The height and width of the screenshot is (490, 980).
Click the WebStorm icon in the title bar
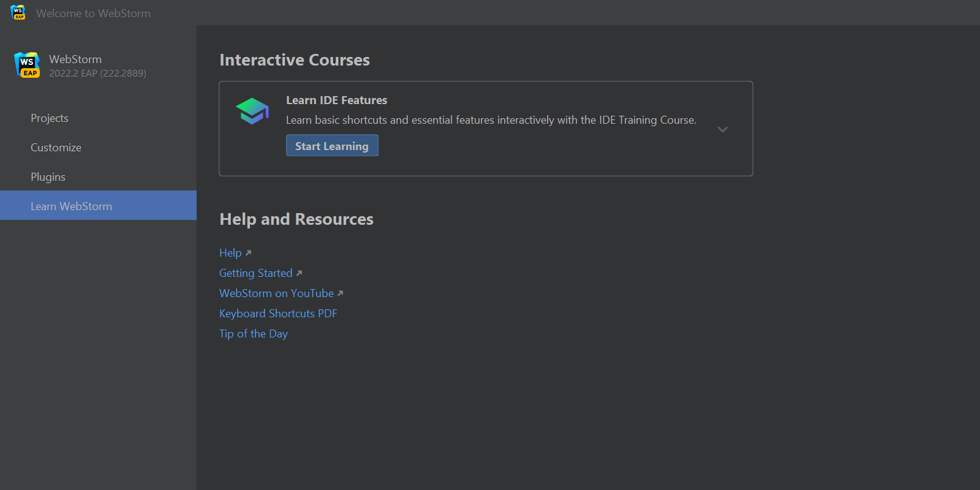[18, 12]
